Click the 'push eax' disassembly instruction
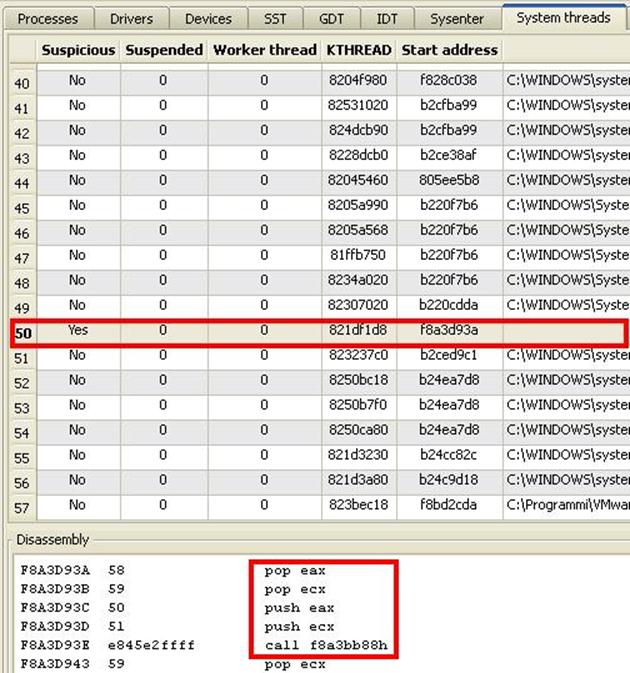The image size is (630, 673). pyautogui.click(x=299, y=608)
